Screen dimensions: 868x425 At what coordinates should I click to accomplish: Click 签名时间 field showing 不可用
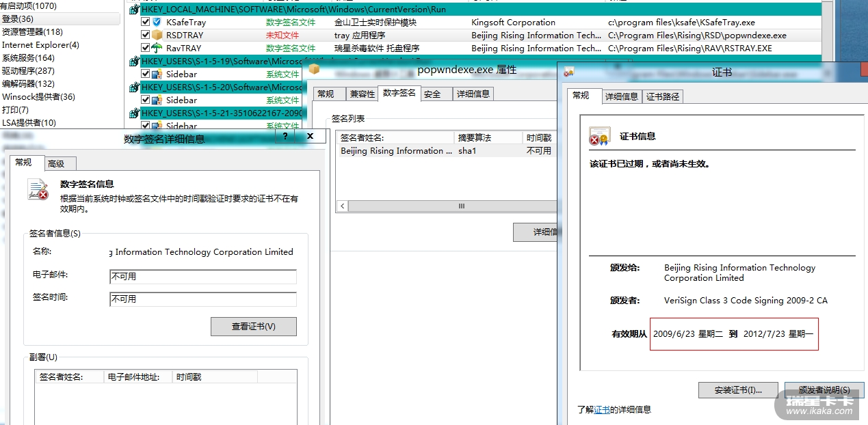click(x=203, y=299)
